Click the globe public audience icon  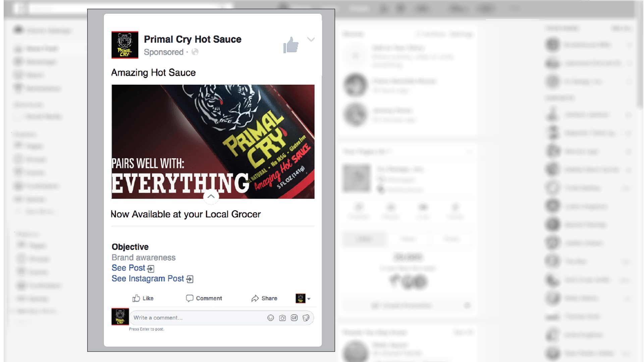(195, 52)
